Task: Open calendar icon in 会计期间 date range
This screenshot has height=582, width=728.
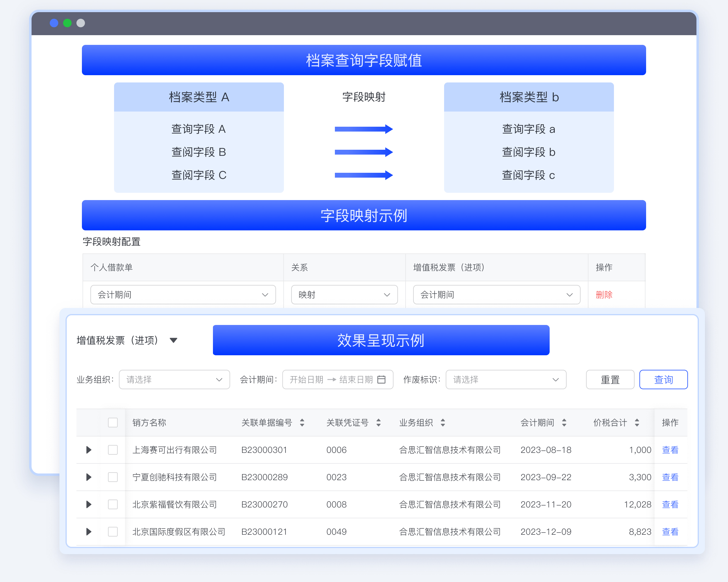Action: click(381, 380)
